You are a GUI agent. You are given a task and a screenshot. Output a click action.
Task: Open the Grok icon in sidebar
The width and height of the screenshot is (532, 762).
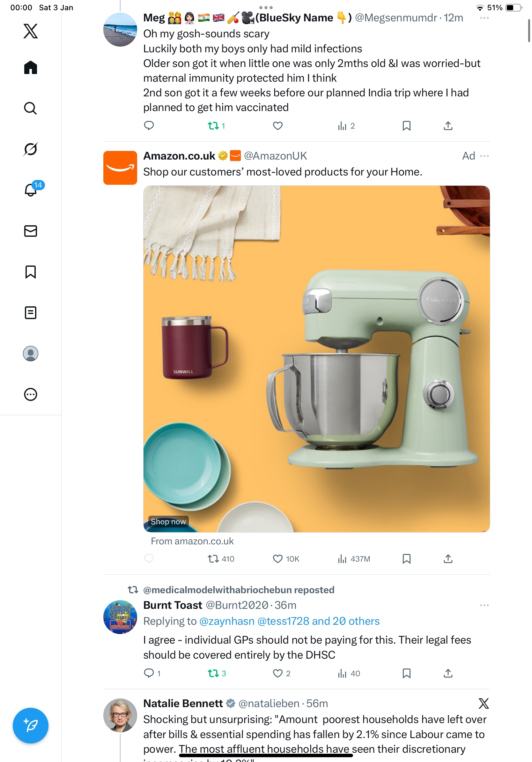coord(31,149)
